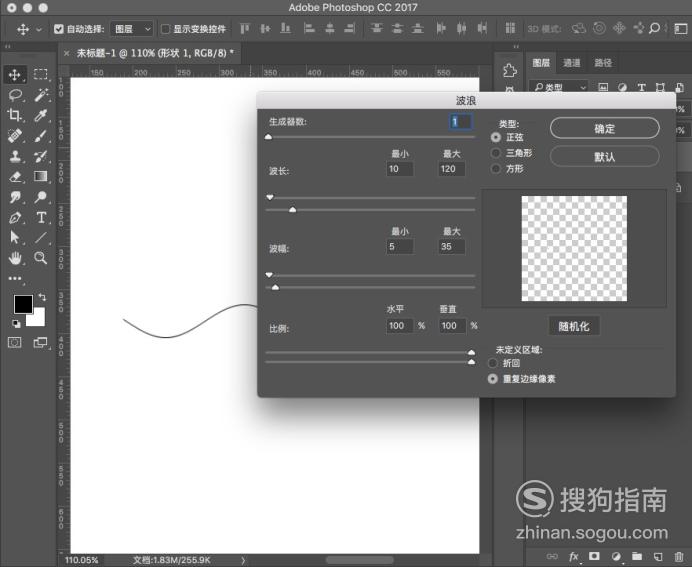The height and width of the screenshot is (567, 692).
Task: Select the Healing Brush tool
Action: (15, 135)
